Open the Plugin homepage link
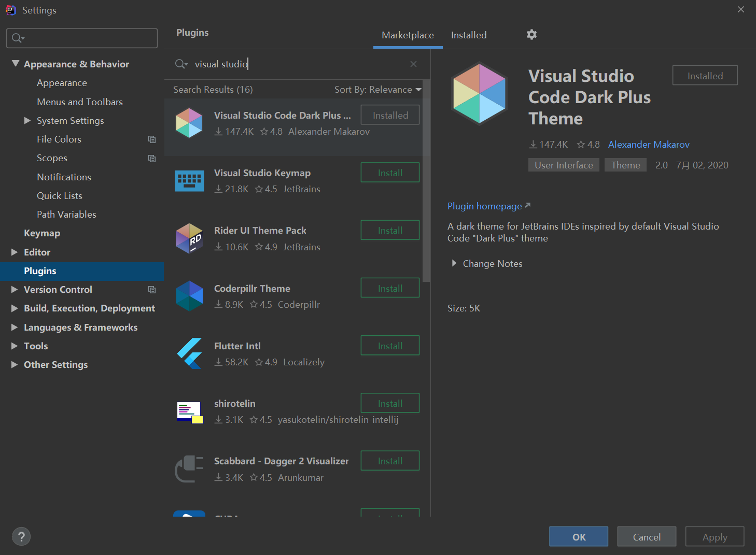Image resolution: width=756 pixels, height=555 pixels. 489,206
